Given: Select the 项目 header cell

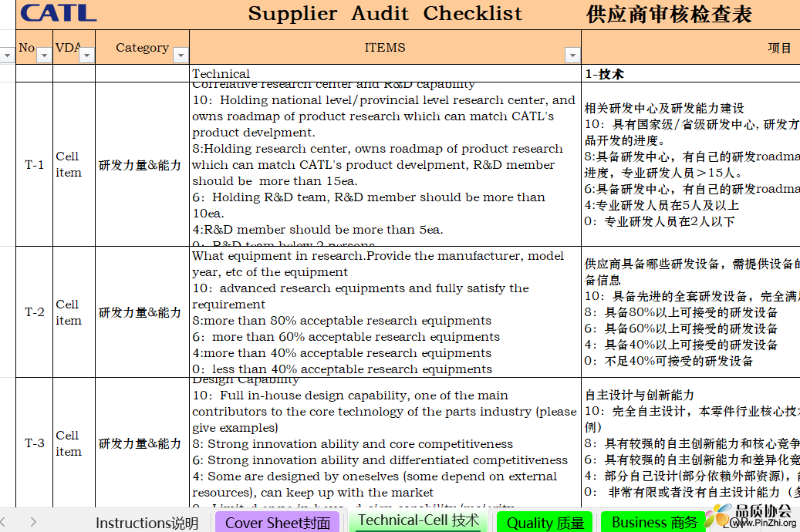Looking at the screenshot, I should (690, 48).
